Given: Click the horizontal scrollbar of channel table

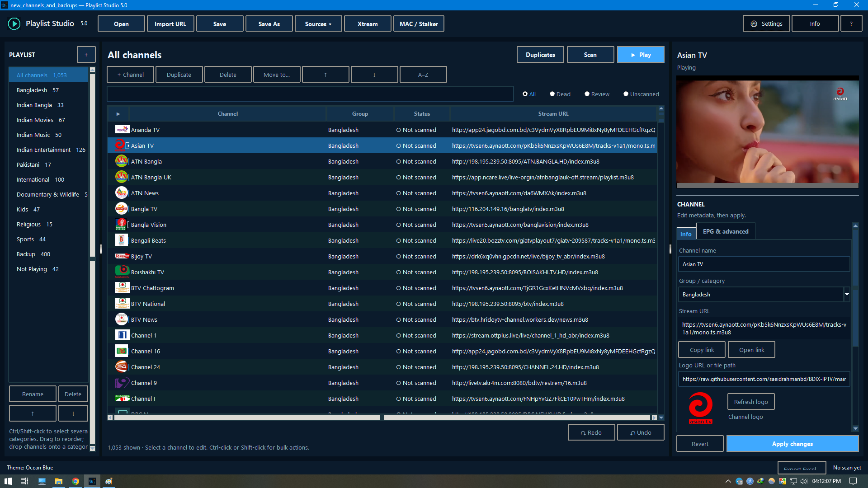Looking at the screenshot, I should click(382, 418).
